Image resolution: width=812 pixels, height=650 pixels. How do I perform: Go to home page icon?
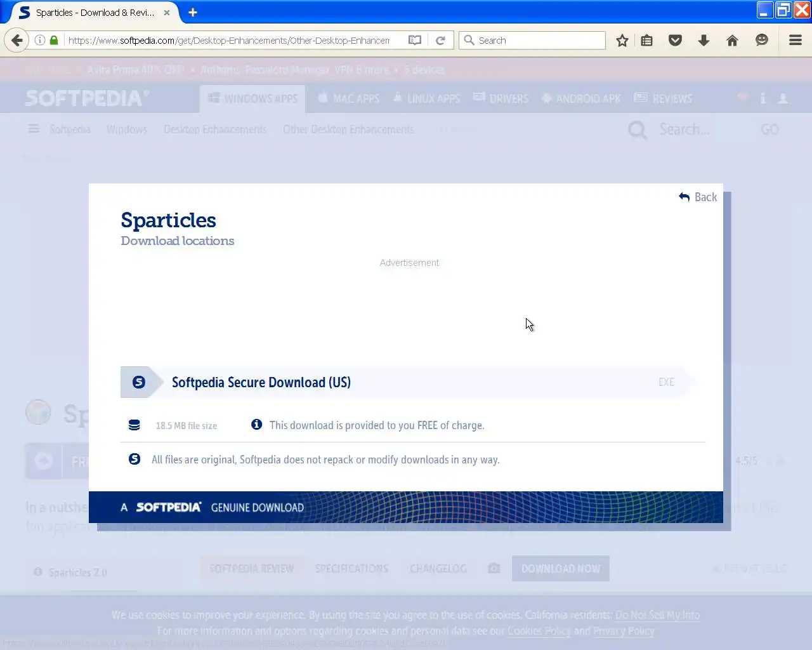(732, 40)
